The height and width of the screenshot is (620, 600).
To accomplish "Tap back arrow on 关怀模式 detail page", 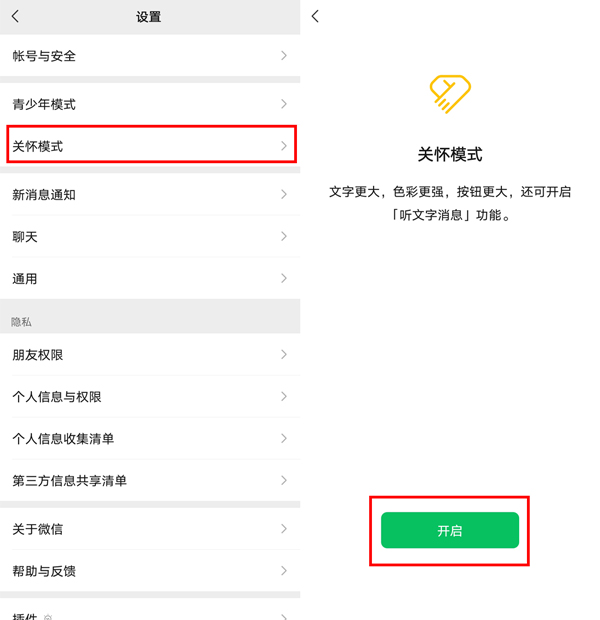I will click(315, 17).
